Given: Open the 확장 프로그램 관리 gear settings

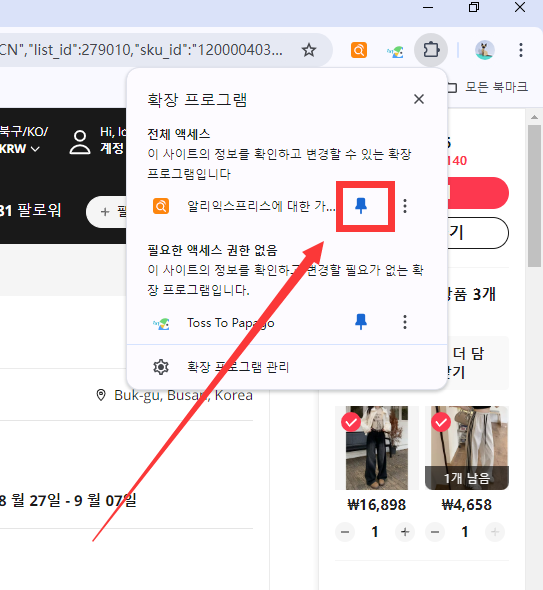Looking at the screenshot, I should [x=161, y=367].
